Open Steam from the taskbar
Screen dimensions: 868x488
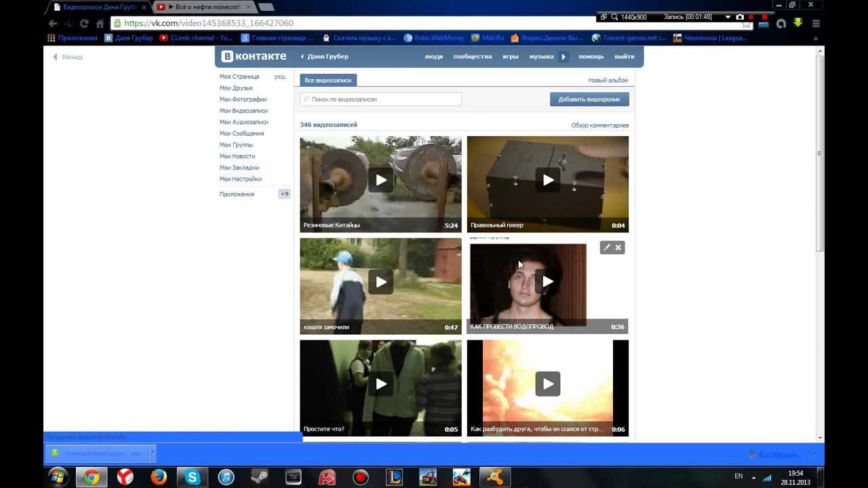[x=260, y=478]
